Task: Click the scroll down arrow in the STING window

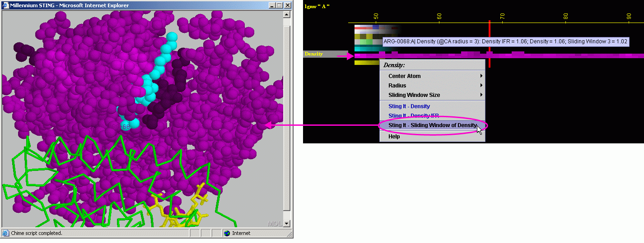Action: (x=286, y=223)
